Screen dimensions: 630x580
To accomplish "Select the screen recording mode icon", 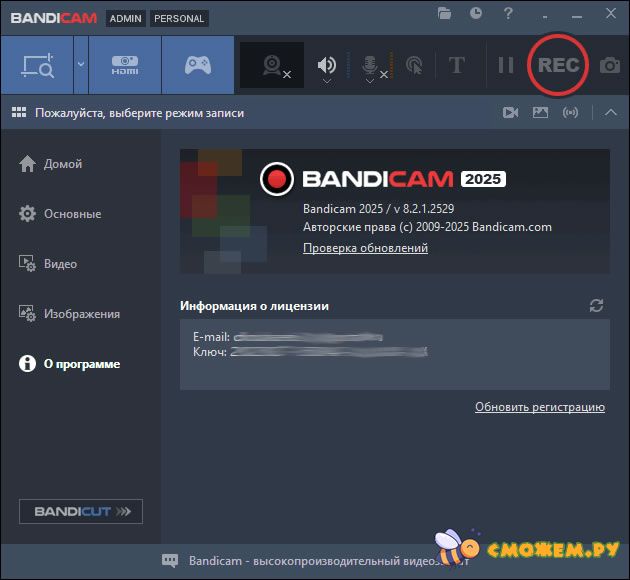I will click(36, 65).
